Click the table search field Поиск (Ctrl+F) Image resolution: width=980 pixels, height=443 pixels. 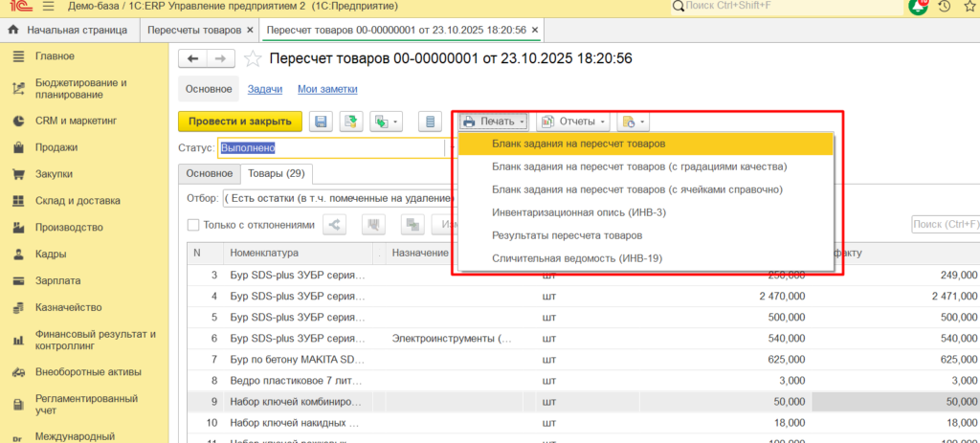(945, 224)
